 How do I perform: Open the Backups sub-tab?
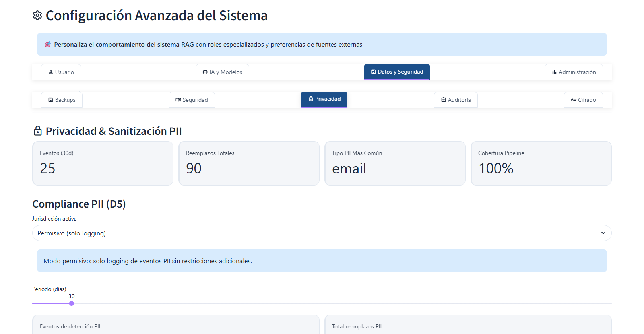[x=62, y=100]
